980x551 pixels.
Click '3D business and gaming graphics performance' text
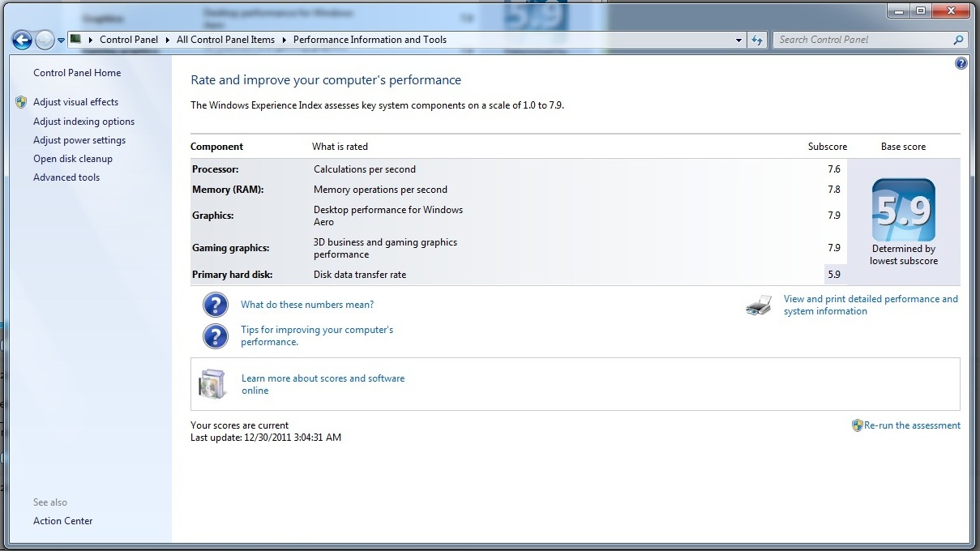[385, 248]
